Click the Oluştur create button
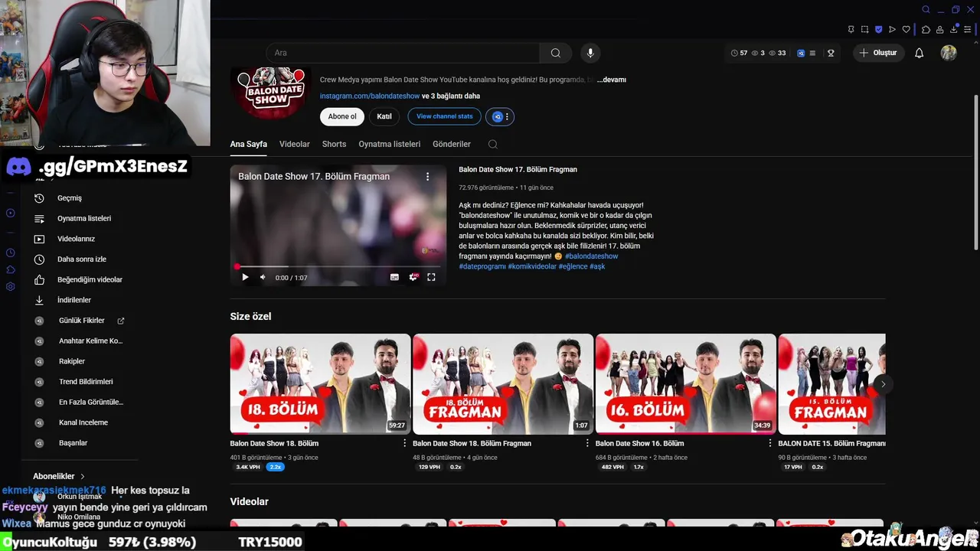980x551 pixels. (877, 53)
